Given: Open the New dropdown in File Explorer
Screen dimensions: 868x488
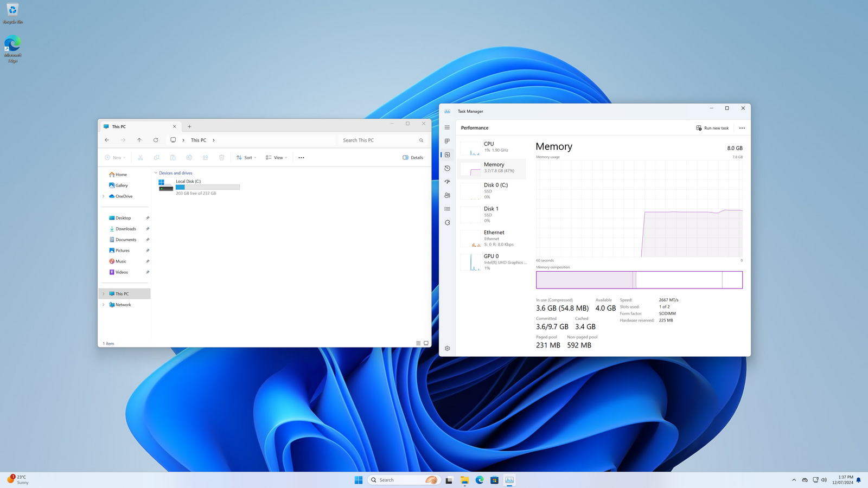Looking at the screenshot, I should click(115, 157).
